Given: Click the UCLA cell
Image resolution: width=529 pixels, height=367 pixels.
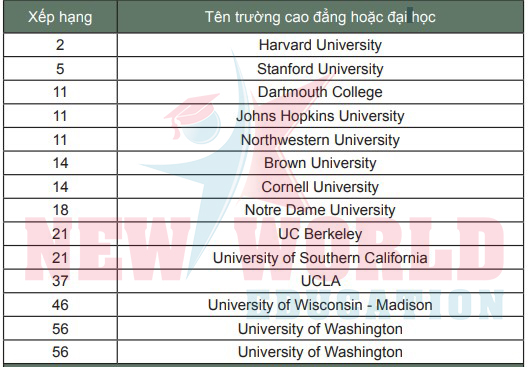Looking at the screenshot, I should click(320, 281).
